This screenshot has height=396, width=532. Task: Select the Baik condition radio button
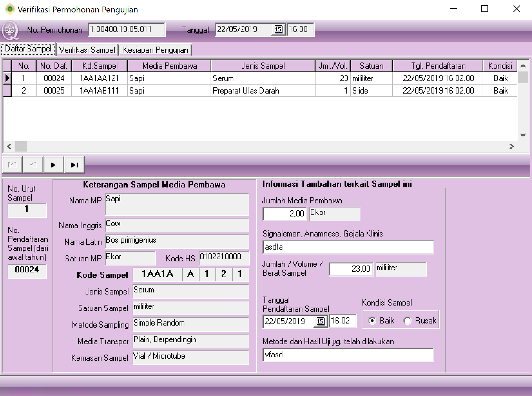(372, 321)
